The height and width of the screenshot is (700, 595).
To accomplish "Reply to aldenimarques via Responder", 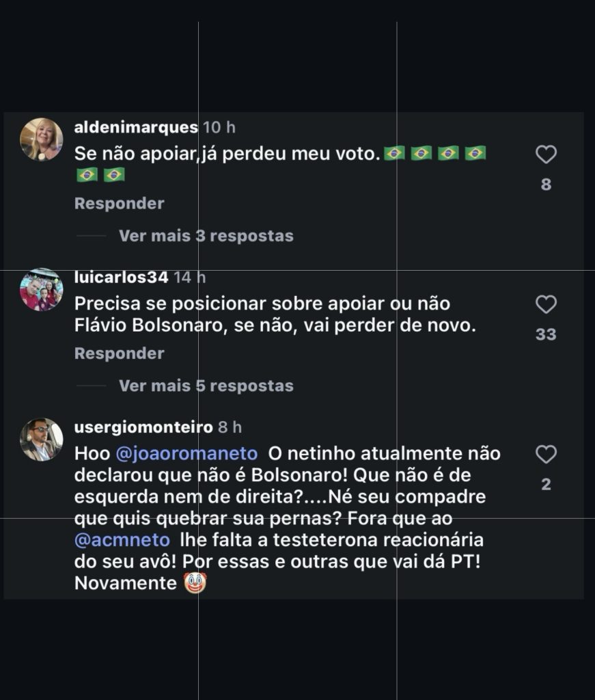I will [119, 204].
